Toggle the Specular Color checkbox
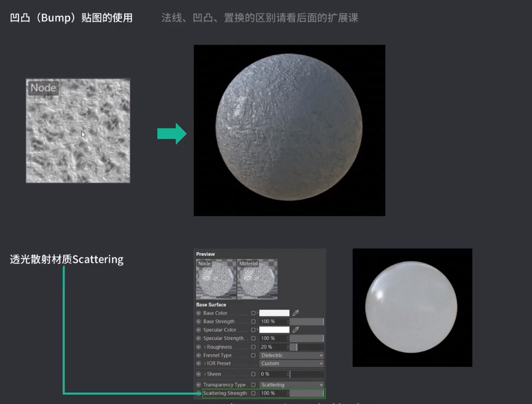532x404 pixels. tap(253, 330)
